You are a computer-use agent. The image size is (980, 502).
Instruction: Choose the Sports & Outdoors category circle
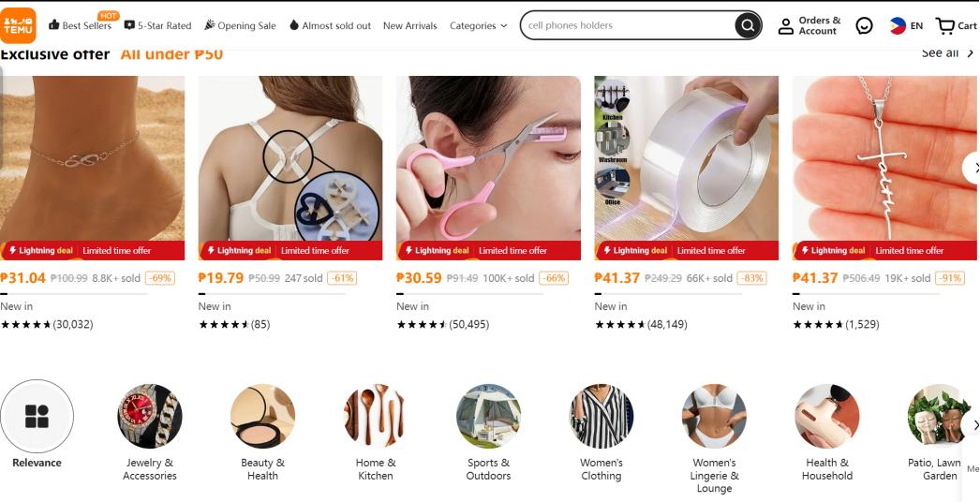point(489,416)
